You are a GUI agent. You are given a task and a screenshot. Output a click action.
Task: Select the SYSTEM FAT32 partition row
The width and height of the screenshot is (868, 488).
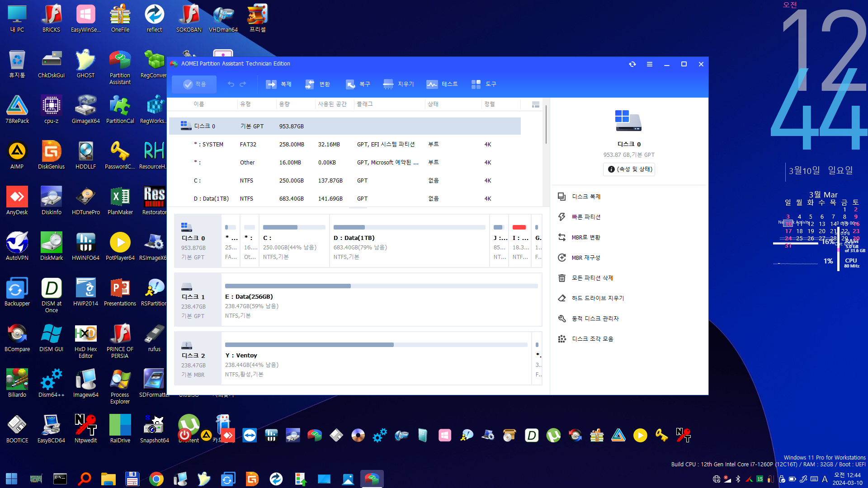pyautogui.click(x=345, y=144)
